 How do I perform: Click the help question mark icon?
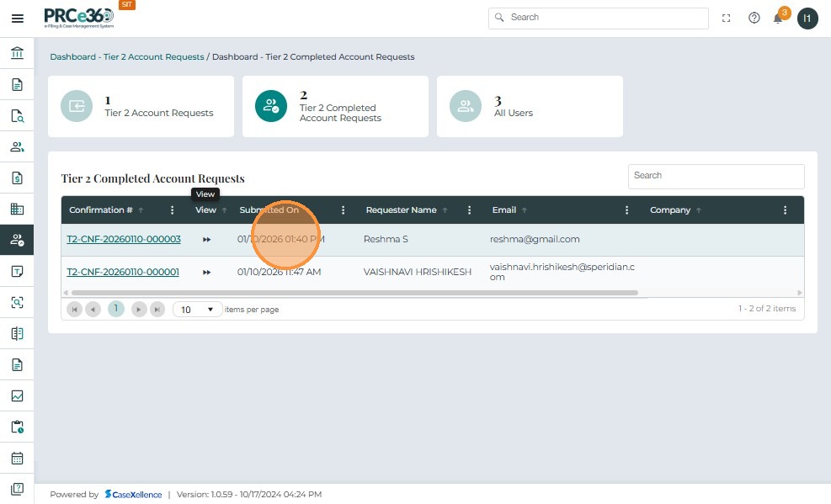754,18
